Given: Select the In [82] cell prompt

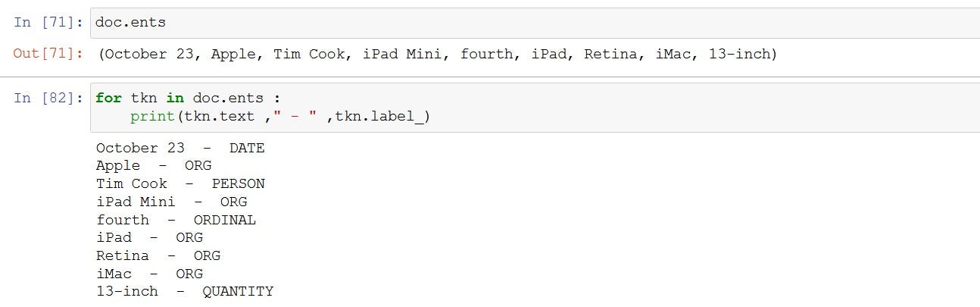Looking at the screenshot, I should 48,99.
